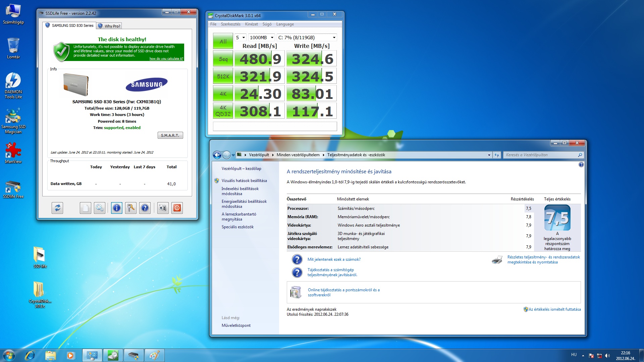Open Internet Explorer from the taskbar
Image resolution: width=644 pixels, height=362 pixels.
[x=30, y=355]
